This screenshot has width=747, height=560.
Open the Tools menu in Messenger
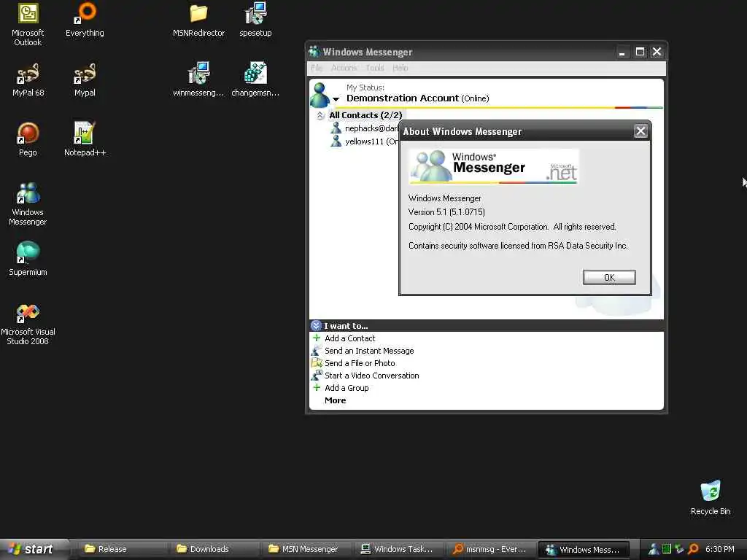tap(375, 68)
